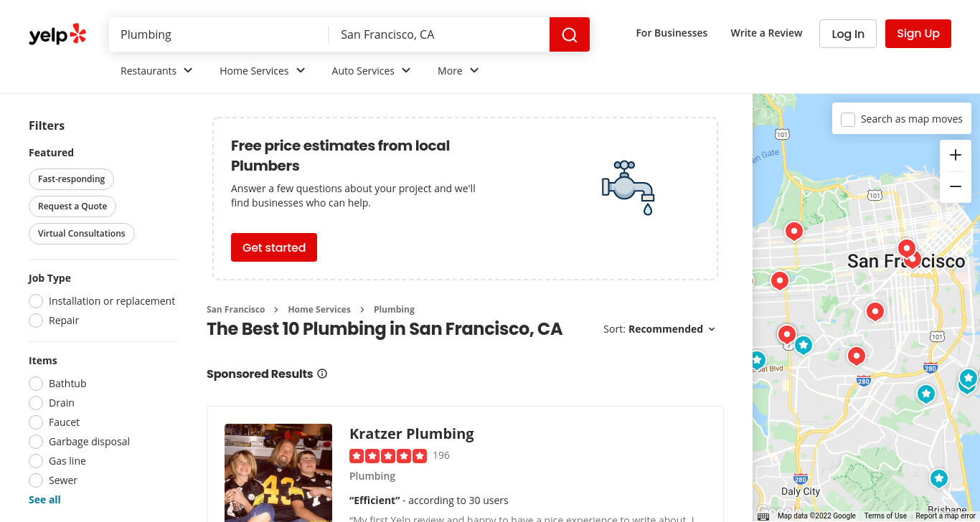The width and height of the screenshot is (980, 522).
Task: Open the Sort Recommended dropdown
Action: (659, 329)
